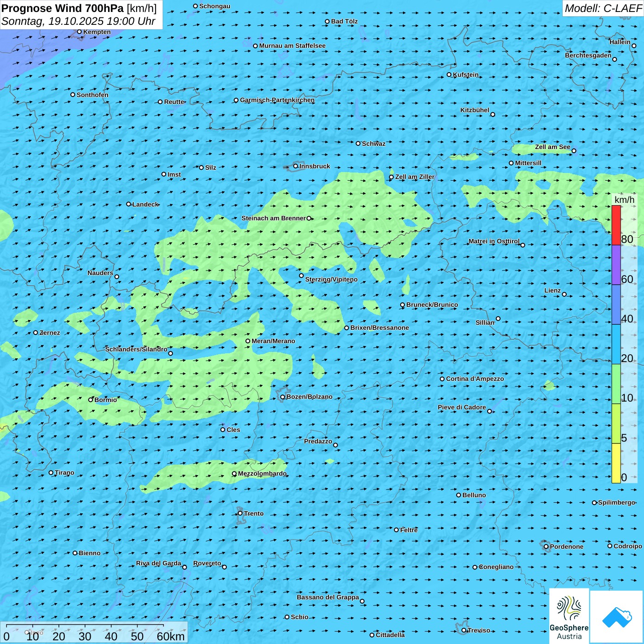Click the Zell am See marker
This screenshot has width=644, height=644.
(574, 150)
